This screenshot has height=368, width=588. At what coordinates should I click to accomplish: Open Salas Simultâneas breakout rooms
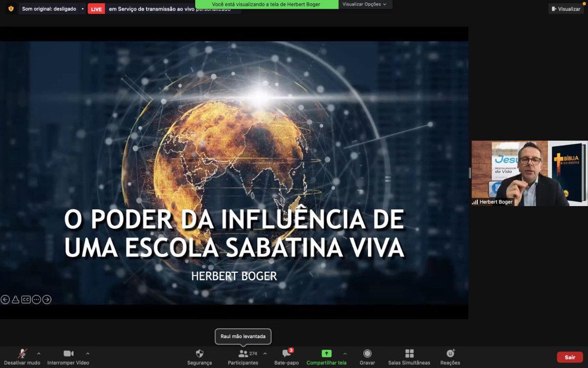[x=409, y=357]
